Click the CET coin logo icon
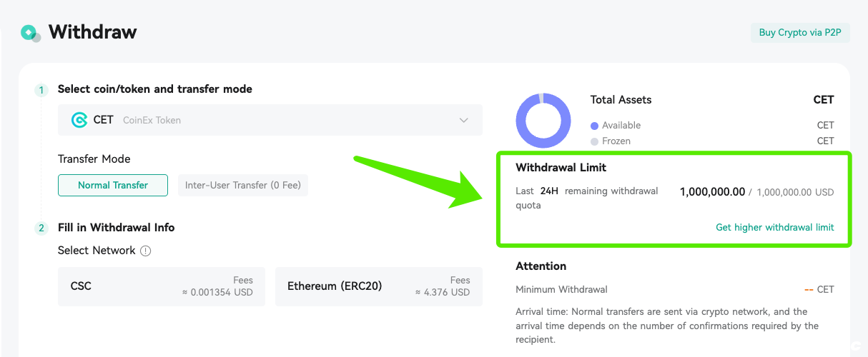The height and width of the screenshot is (357, 868). point(79,120)
